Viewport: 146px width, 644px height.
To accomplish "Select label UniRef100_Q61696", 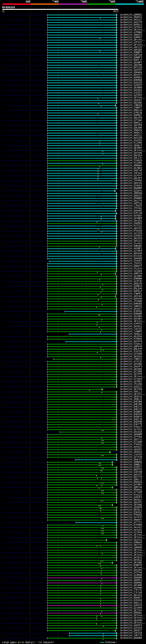I will coord(131,620).
